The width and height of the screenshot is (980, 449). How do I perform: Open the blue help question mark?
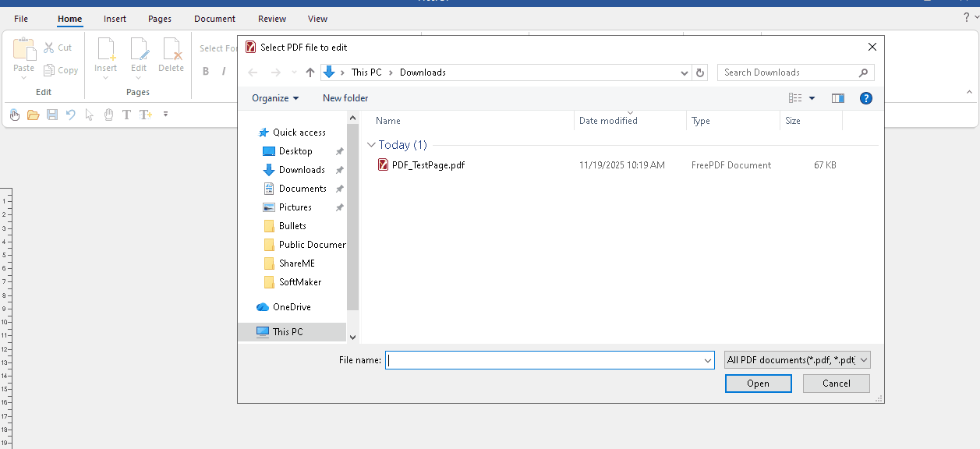[865, 98]
